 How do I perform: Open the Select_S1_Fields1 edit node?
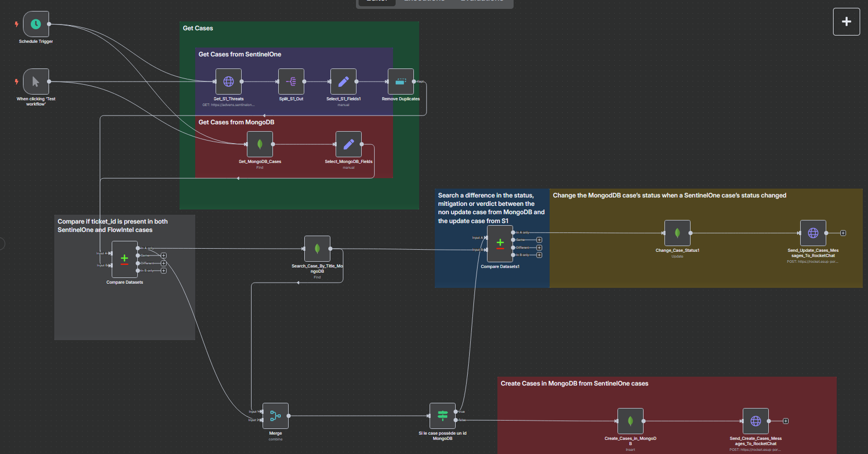[x=343, y=82]
